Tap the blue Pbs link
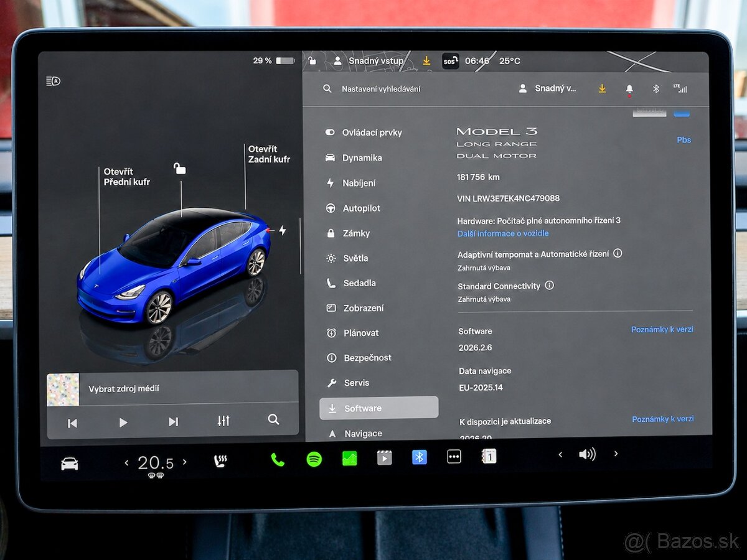The height and width of the screenshot is (560, 747). 684,140
